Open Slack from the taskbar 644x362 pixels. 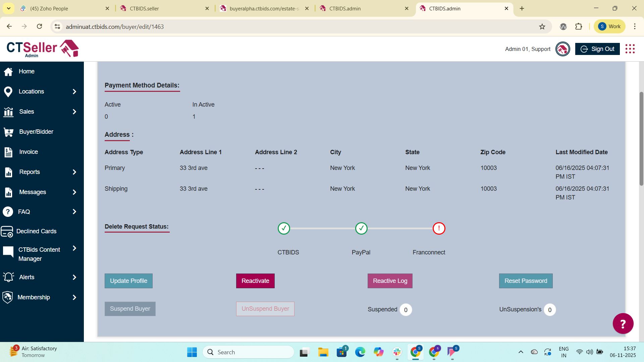pyautogui.click(x=397, y=352)
